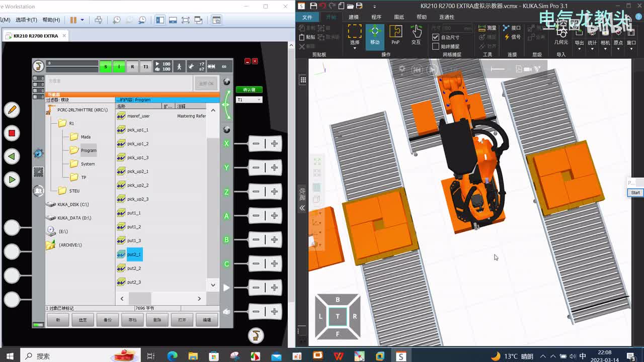This screenshot has width=644, height=362.
Task: Open the 选项卡(T) menu in Workstation
Action: pos(26,20)
